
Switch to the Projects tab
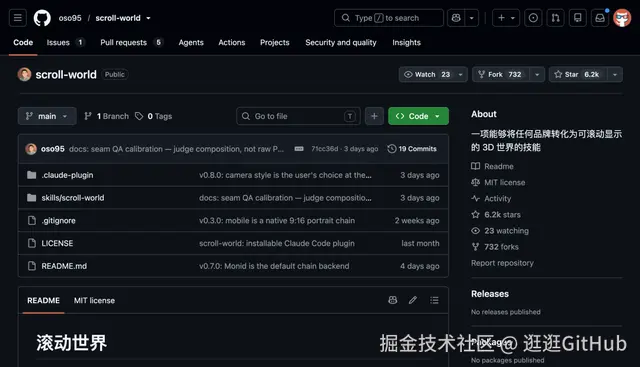click(275, 42)
